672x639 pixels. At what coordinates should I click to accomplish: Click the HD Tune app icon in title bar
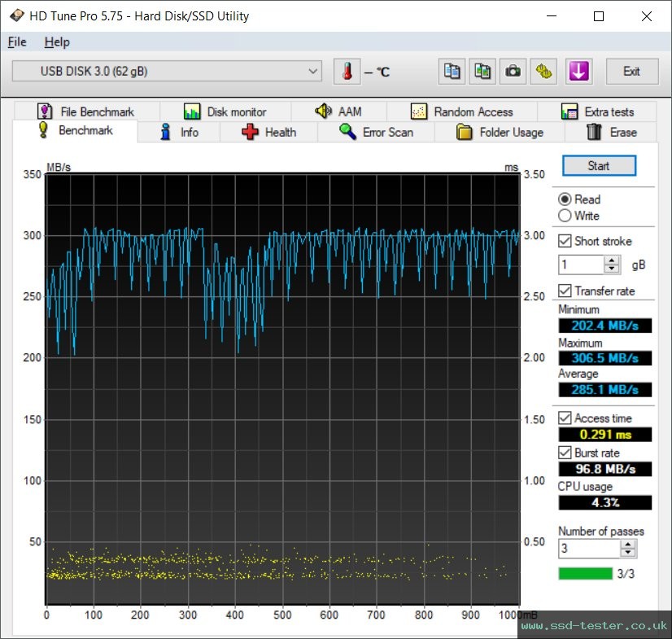click(17, 15)
